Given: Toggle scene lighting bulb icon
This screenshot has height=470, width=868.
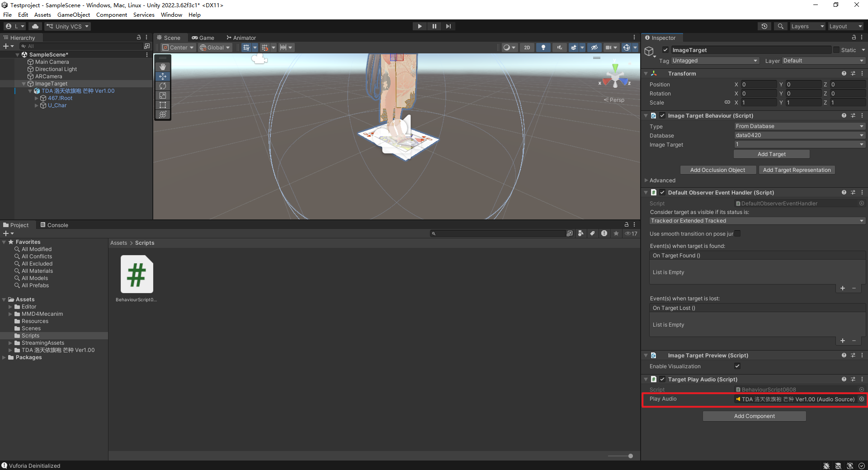Looking at the screenshot, I should coord(543,47).
